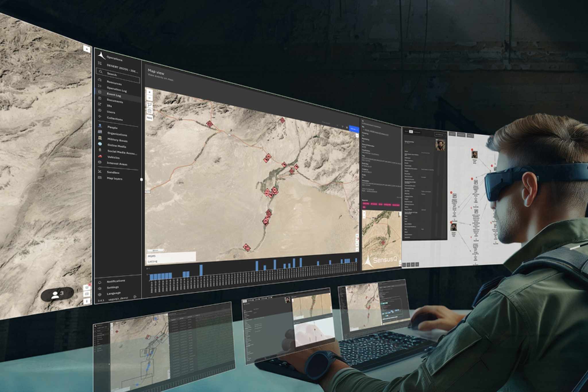Zoom in on the main map
The width and height of the screenshot is (588, 392).
coord(150,92)
